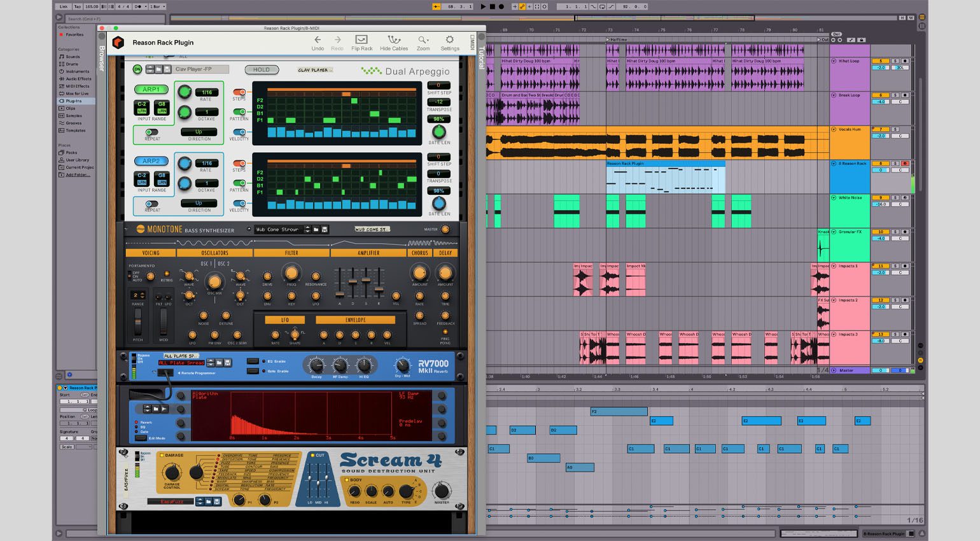Solo the Vocals Hum track
Viewport: 980px width, 541px height.
895,129
